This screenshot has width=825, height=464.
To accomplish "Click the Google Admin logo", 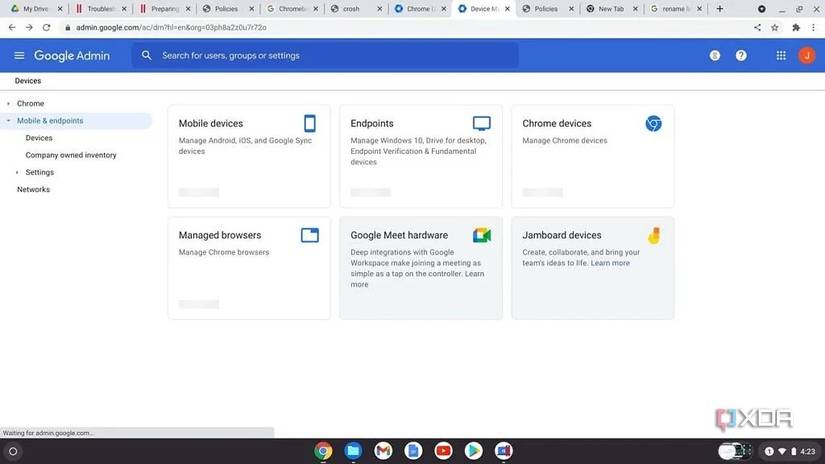I will [72, 55].
